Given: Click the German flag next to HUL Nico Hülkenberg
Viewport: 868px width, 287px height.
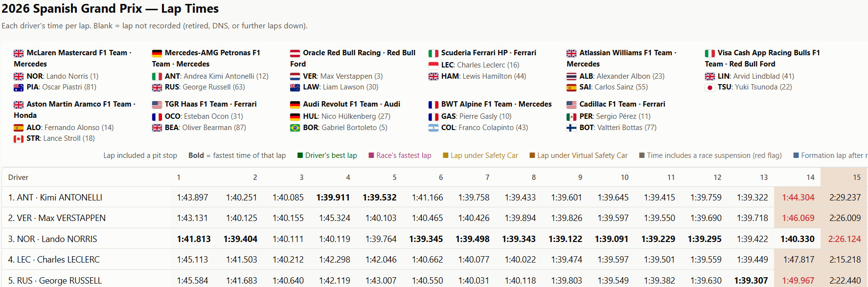Looking at the screenshot, I should pos(295,117).
